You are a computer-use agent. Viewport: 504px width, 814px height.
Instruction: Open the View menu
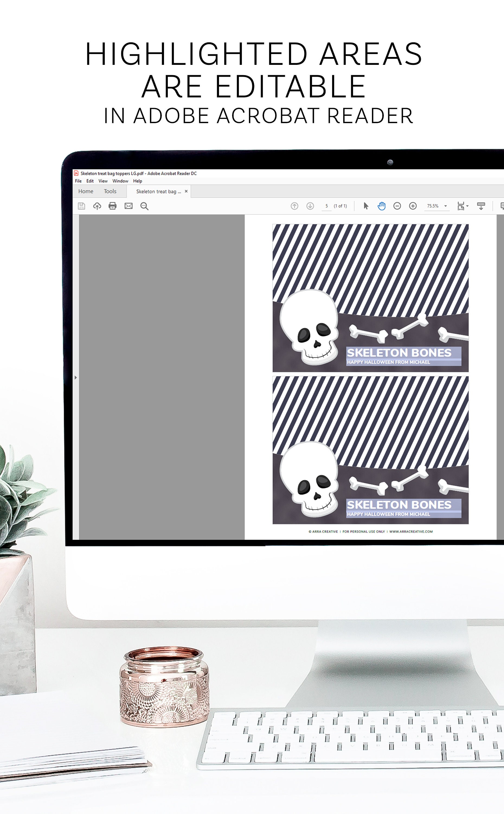tap(103, 181)
